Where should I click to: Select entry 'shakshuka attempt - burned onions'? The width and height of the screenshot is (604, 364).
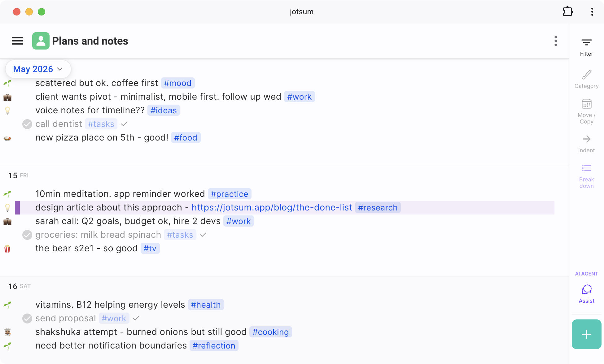point(141,332)
